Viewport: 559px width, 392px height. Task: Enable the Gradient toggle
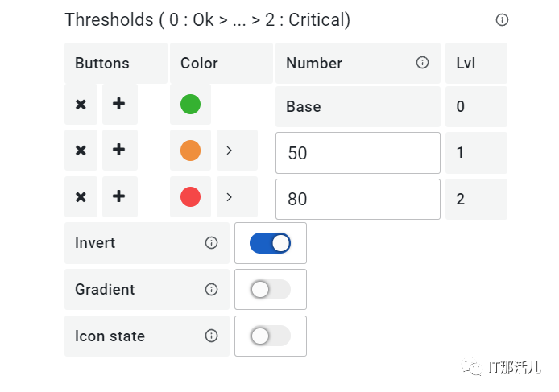(x=270, y=290)
